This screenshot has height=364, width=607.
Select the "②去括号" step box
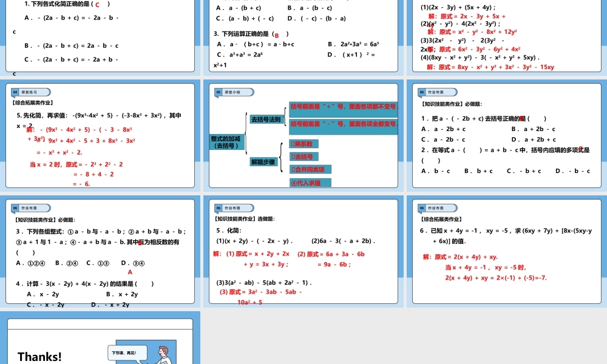pyautogui.click(x=303, y=156)
